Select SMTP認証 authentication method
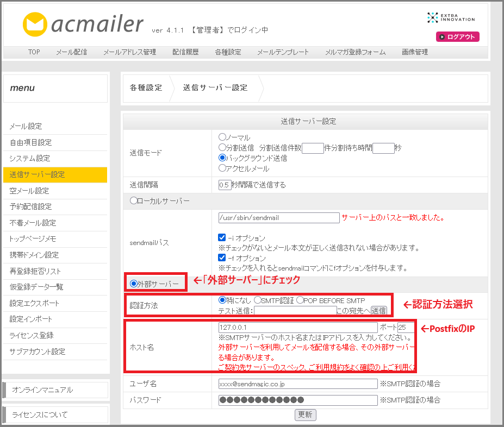The height and width of the screenshot is (427, 504). coord(258,300)
